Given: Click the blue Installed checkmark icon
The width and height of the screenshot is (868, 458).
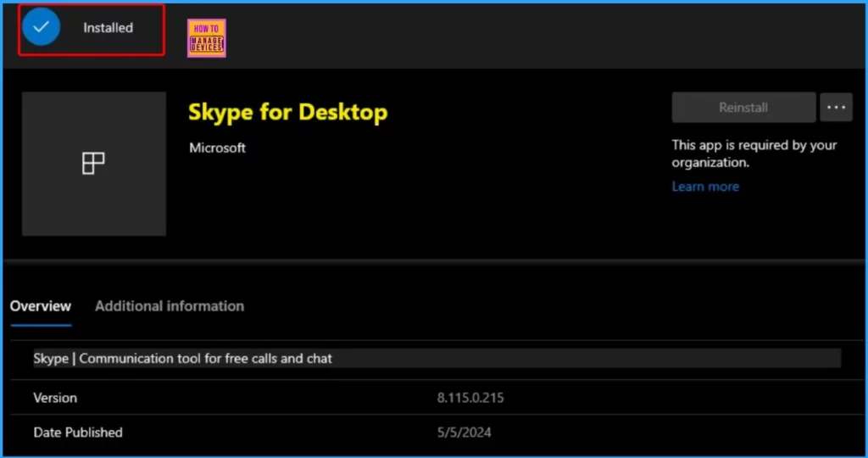Looking at the screenshot, I should click(x=41, y=27).
